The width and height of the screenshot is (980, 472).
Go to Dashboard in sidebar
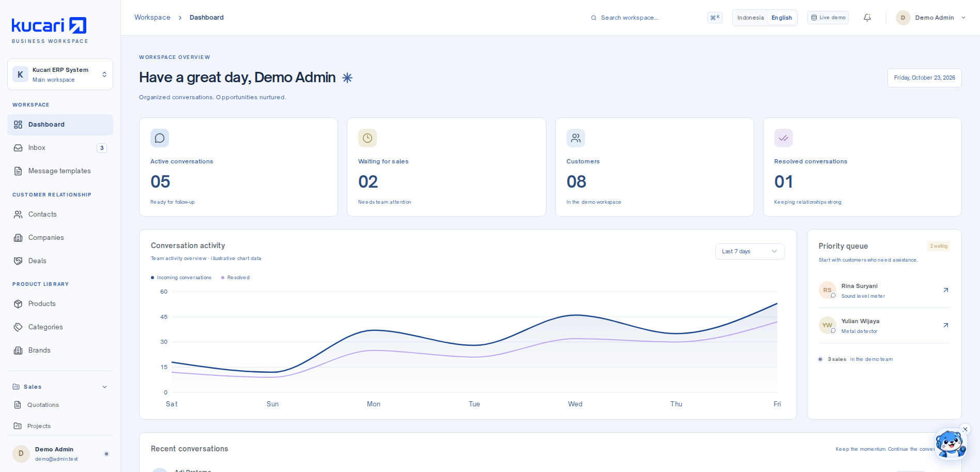[60, 125]
